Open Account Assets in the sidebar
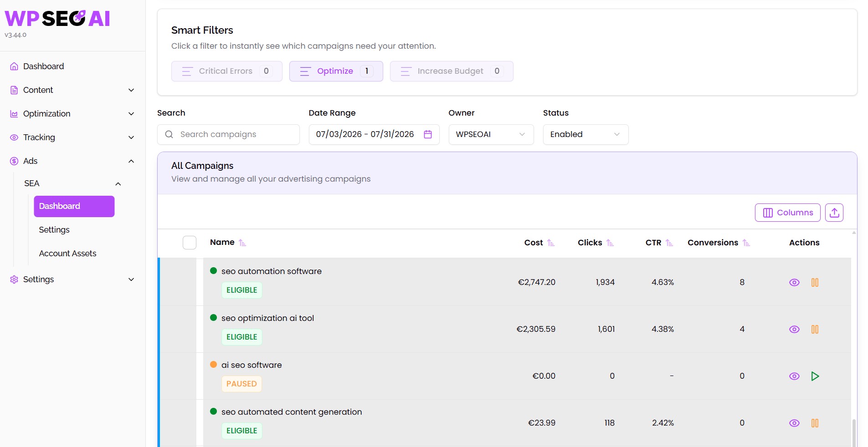 67,254
